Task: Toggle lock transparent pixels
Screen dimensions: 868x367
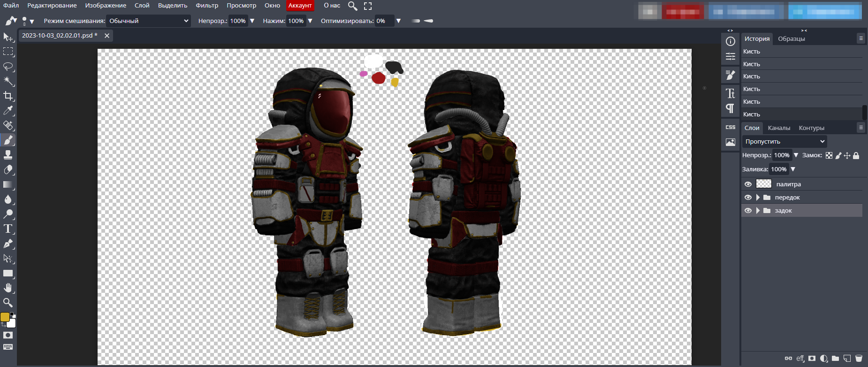Action: pos(829,155)
